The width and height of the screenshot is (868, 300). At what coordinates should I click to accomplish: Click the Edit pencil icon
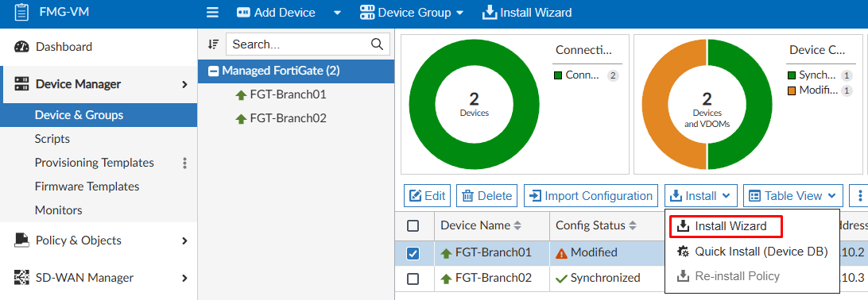click(415, 195)
